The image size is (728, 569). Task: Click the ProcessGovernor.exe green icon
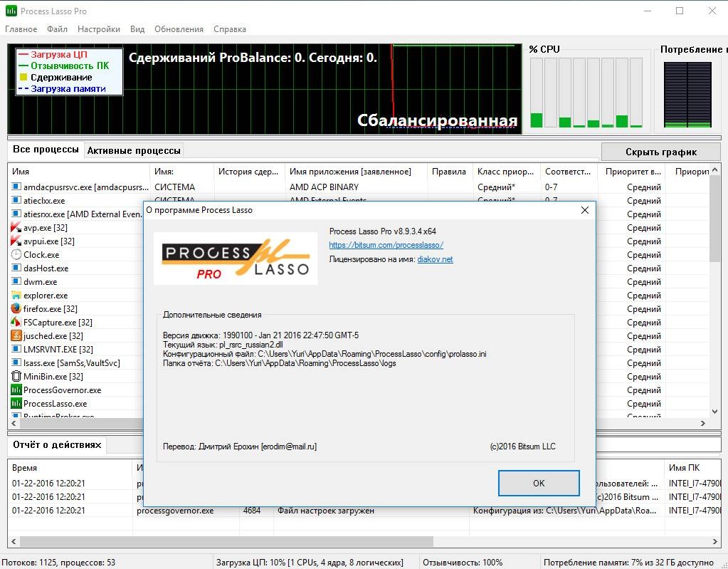point(16,390)
